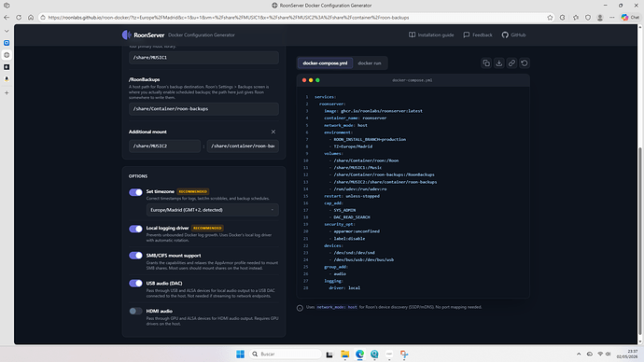Open the Copilot Chat button

pyautogui.click(x=630, y=17)
